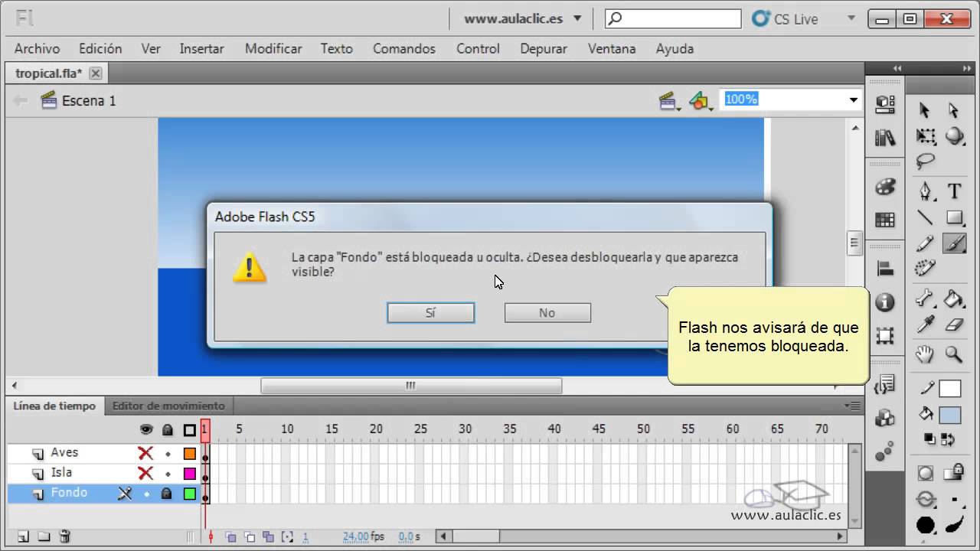Screen dimensions: 980x551
Task: Collapse the tools panel double arrows
Action: tap(967, 68)
